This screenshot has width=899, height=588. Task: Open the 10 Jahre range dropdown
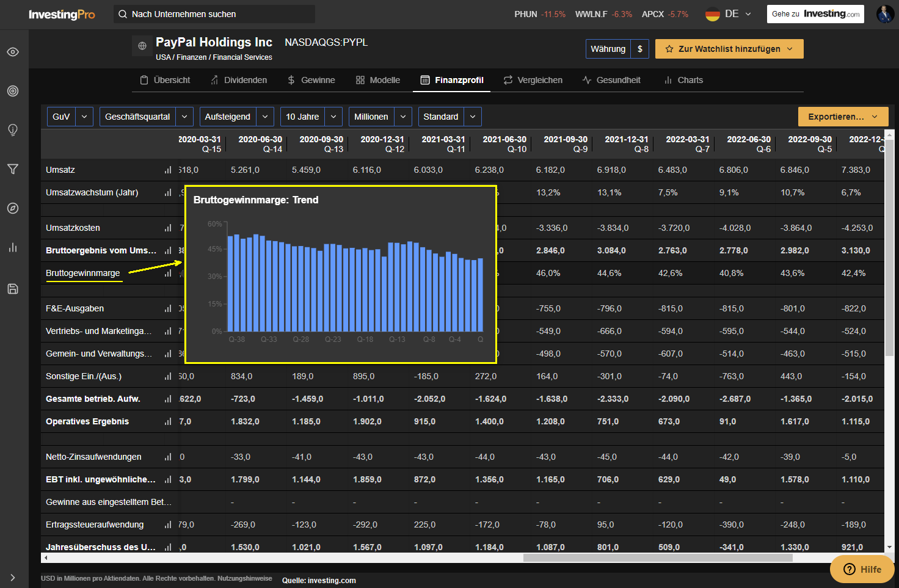pyautogui.click(x=311, y=117)
